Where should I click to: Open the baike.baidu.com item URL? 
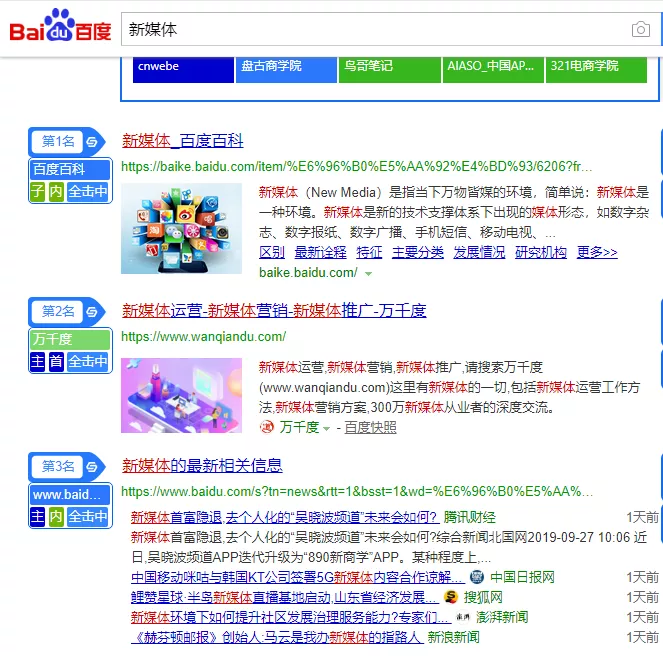(356, 167)
